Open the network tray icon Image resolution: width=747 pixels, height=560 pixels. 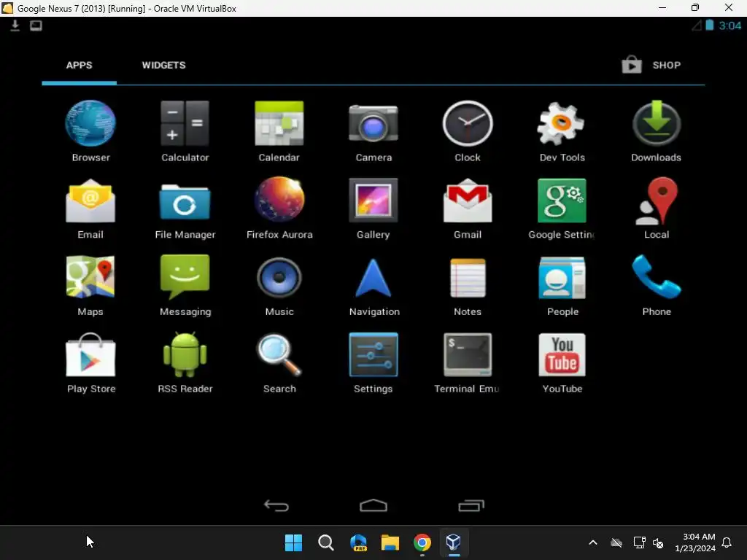tap(639, 542)
